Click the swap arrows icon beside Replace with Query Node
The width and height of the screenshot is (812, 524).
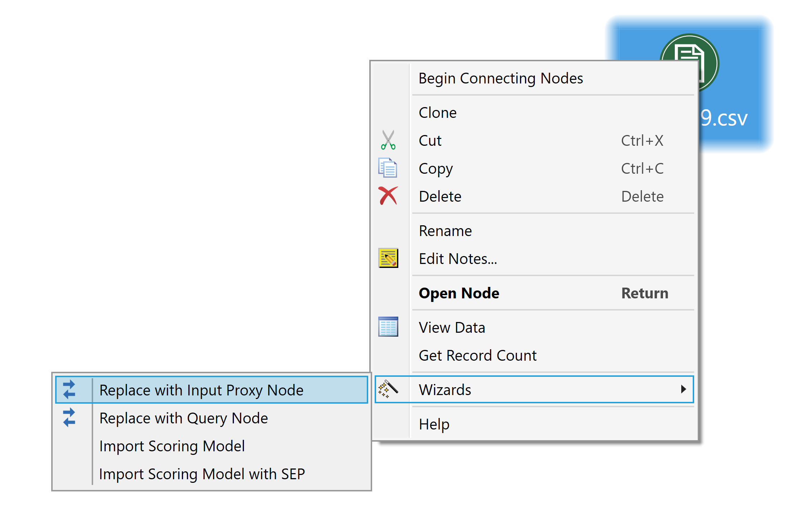coord(69,418)
